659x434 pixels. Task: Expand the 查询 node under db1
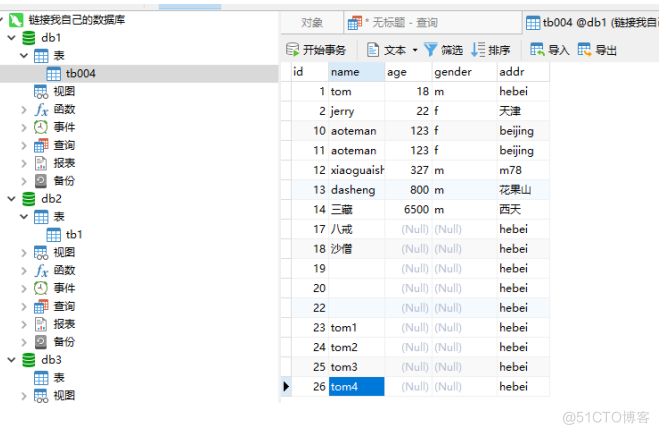(24, 146)
